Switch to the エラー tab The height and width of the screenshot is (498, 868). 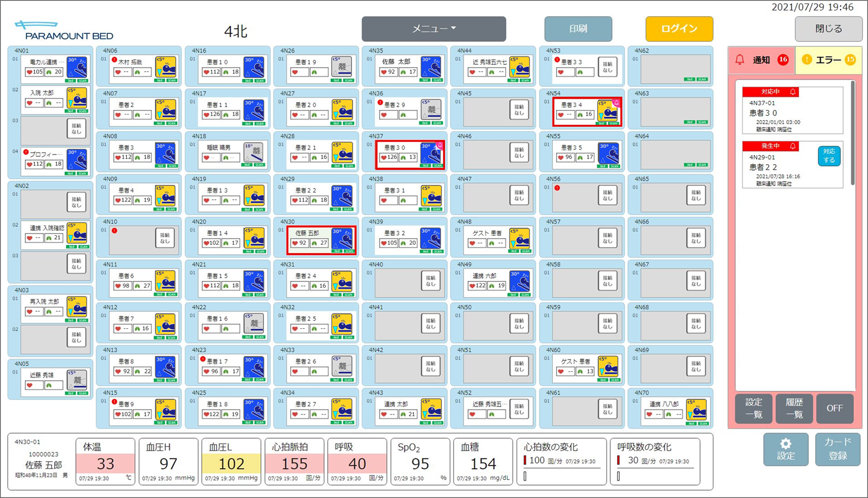[x=828, y=60]
